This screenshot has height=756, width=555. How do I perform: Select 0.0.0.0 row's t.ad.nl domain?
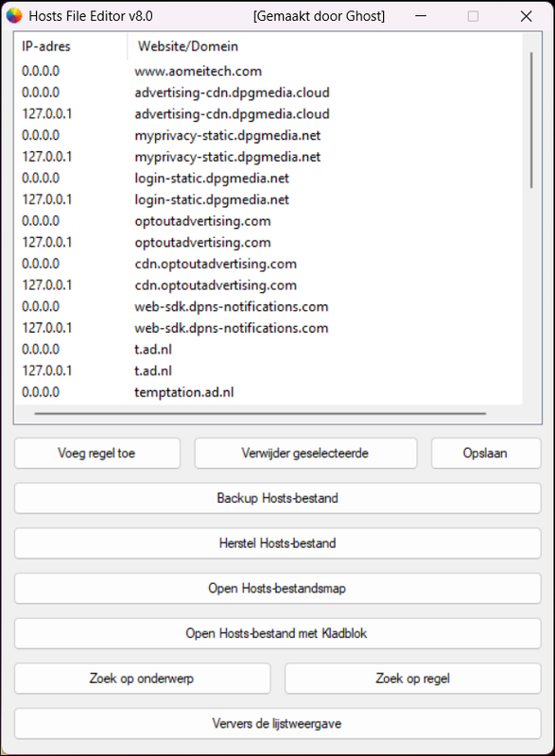pyautogui.click(x=153, y=350)
